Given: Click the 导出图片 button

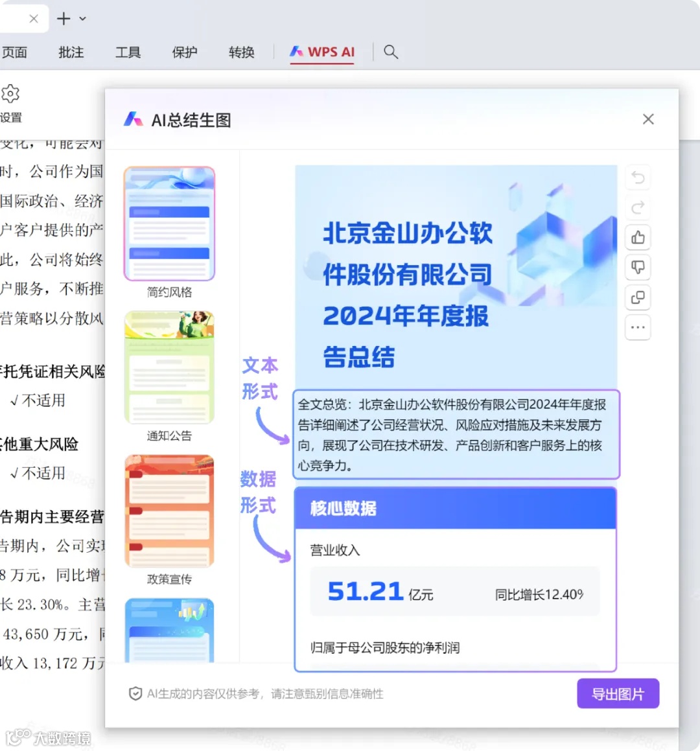Looking at the screenshot, I should click(618, 693).
